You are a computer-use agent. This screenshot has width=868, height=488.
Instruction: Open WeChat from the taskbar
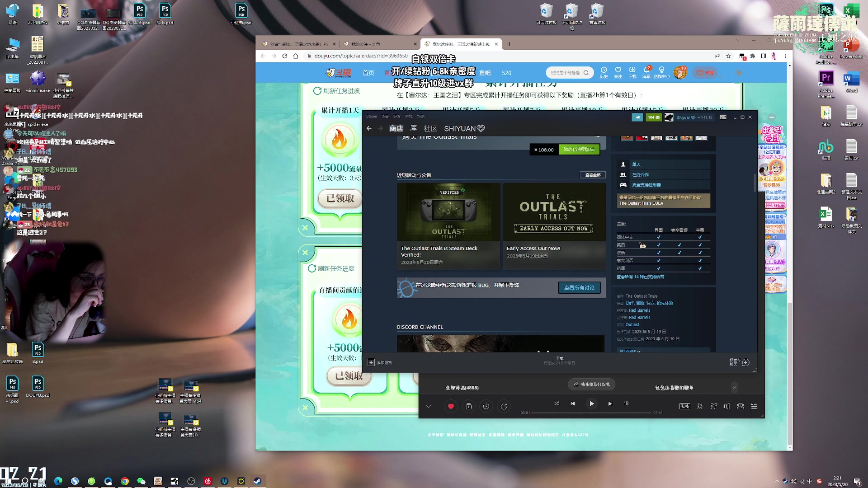click(141, 481)
